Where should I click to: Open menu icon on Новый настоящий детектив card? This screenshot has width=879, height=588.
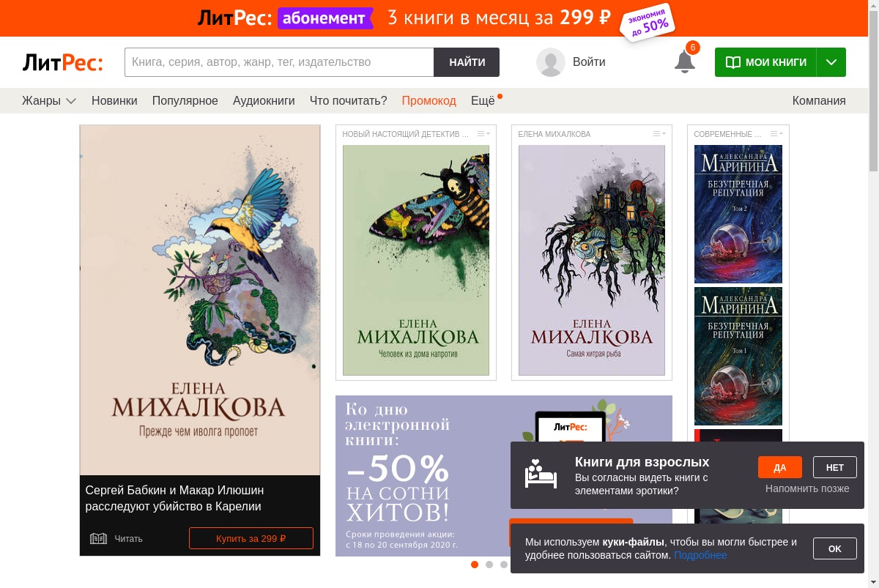(x=483, y=134)
